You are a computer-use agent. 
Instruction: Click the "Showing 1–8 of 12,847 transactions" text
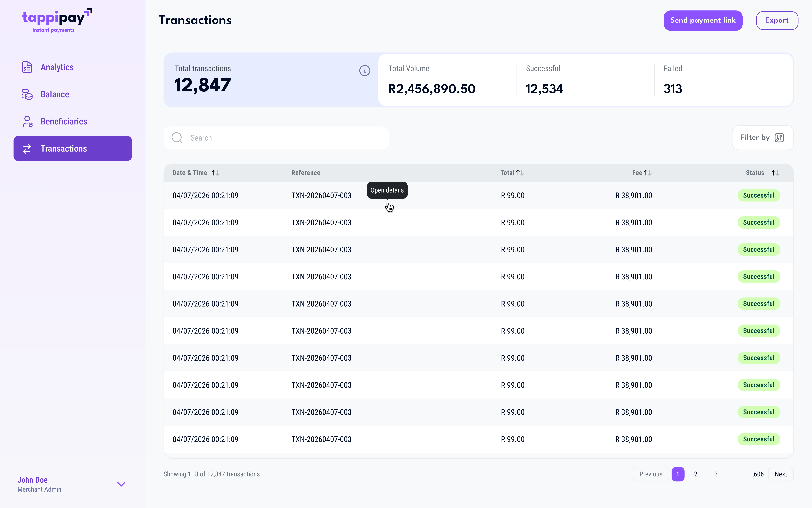[211, 474]
